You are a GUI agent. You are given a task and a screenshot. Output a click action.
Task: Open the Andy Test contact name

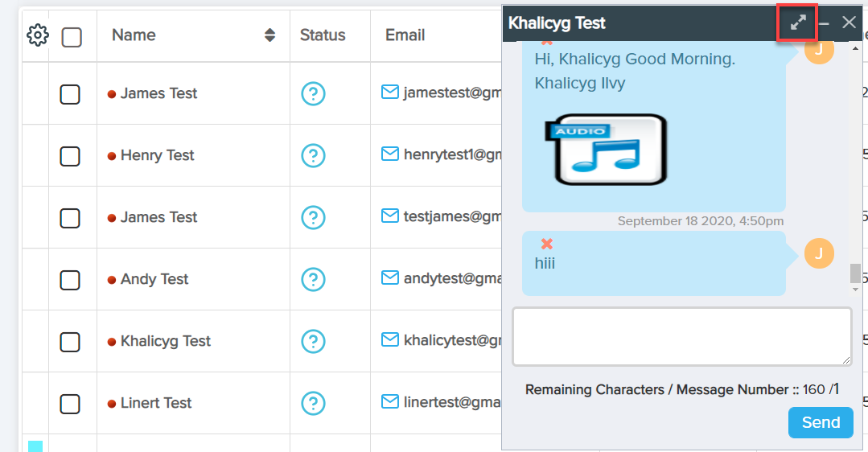[154, 279]
